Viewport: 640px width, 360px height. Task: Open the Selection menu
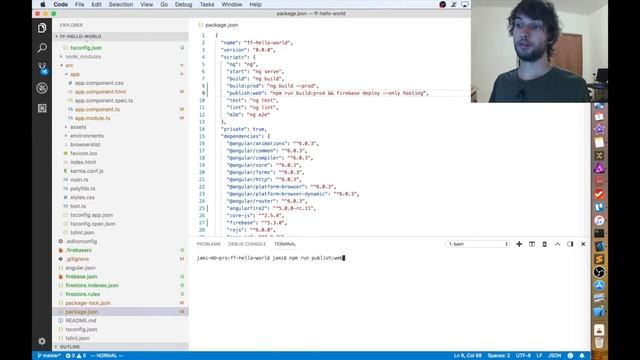pyautogui.click(x=121, y=4)
